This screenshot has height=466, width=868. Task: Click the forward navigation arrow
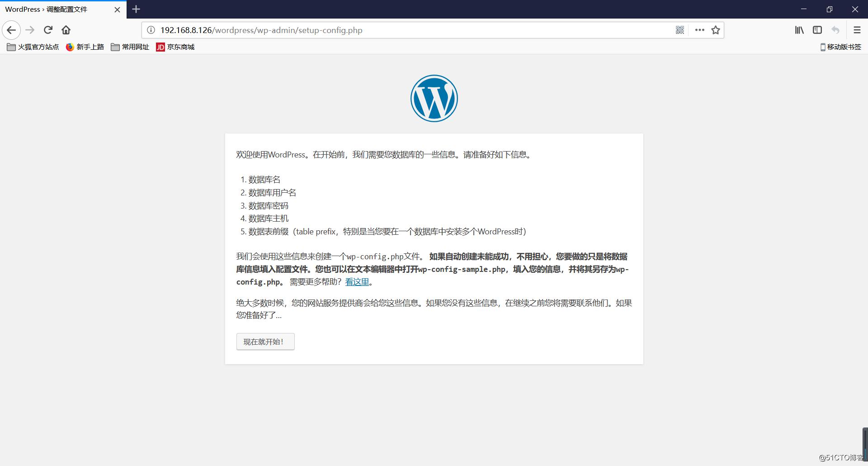30,30
